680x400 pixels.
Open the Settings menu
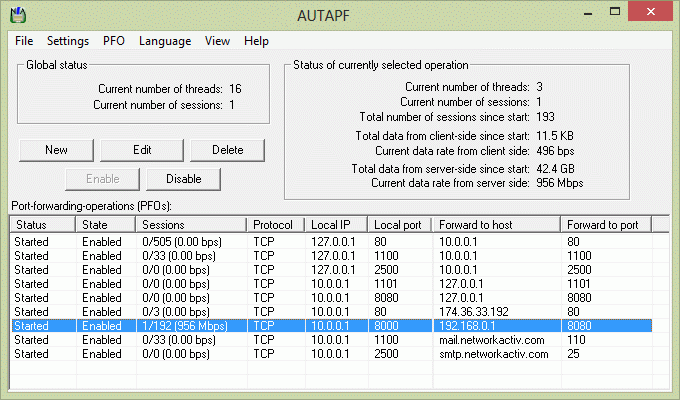click(x=68, y=41)
